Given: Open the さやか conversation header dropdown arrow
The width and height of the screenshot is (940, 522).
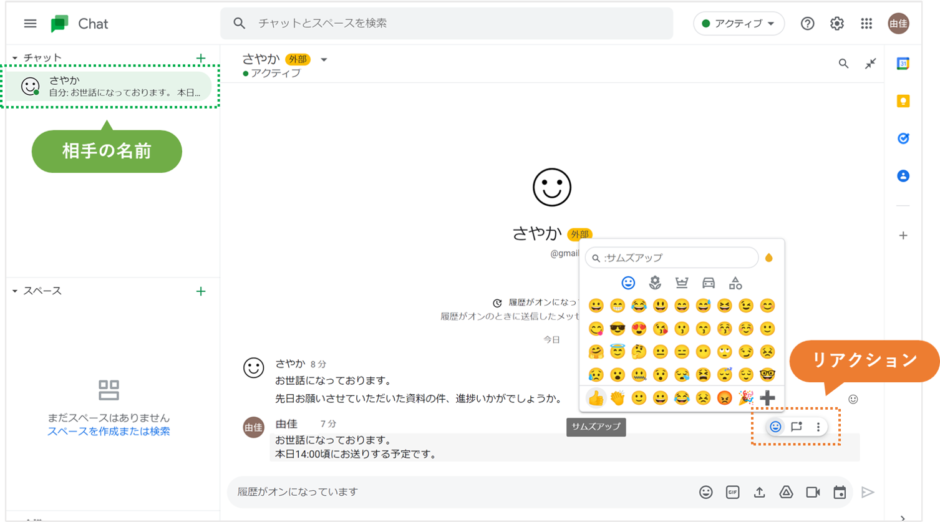Looking at the screenshot, I should [x=324, y=59].
